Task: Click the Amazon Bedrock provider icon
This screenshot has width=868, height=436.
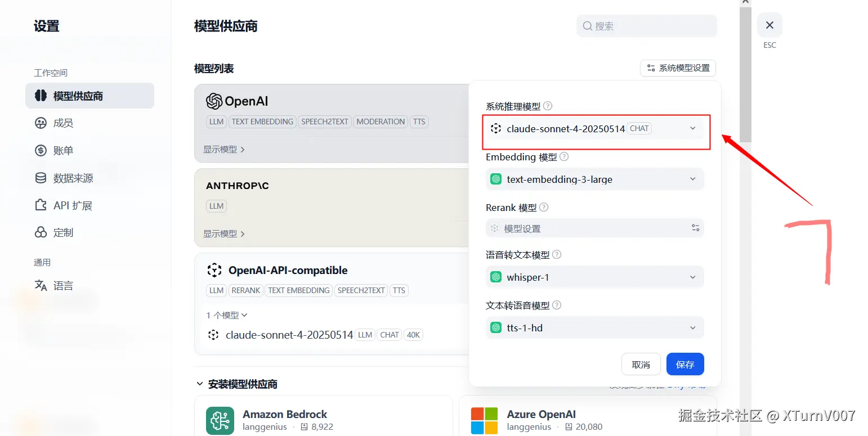Action: tap(220, 421)
